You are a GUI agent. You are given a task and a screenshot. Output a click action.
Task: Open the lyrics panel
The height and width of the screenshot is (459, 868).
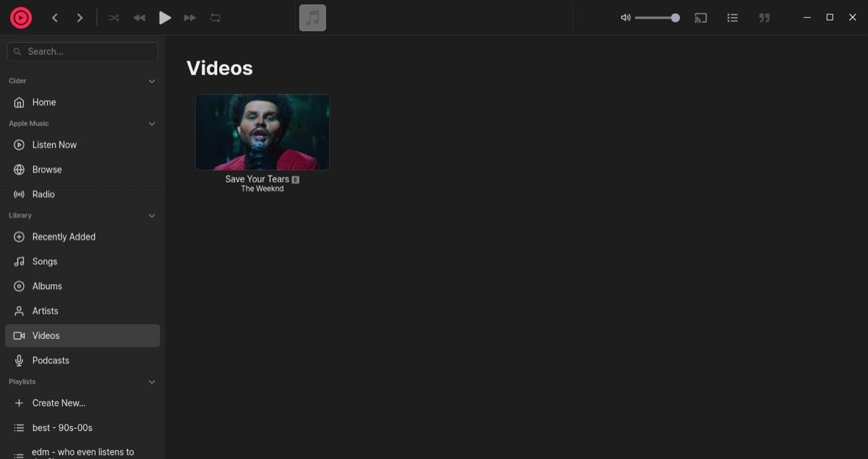click(x=764, y=18)
